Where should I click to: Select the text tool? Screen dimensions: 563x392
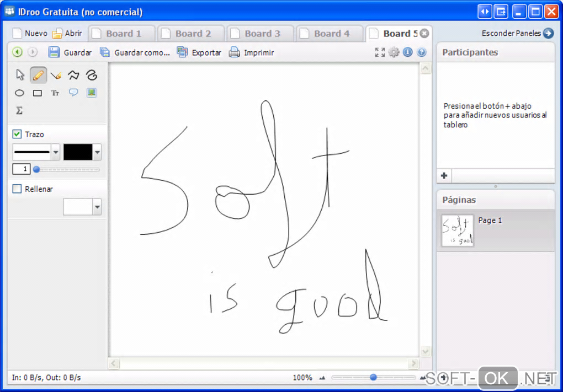(55, 93)
